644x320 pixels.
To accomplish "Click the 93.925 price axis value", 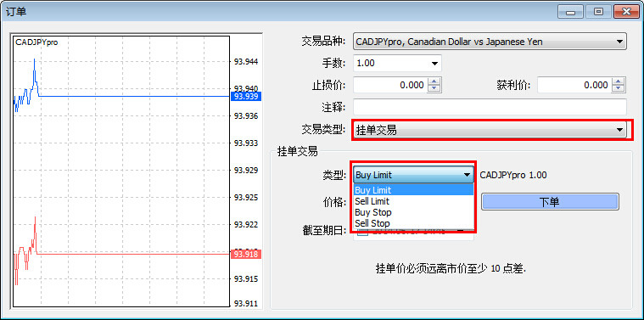I will [246, 197].
